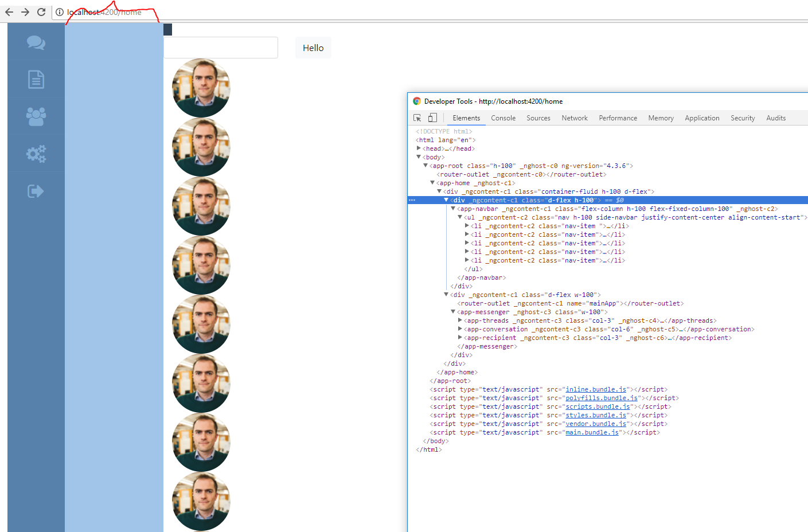Select the DOCTYPE html line

tap(444, 131)
